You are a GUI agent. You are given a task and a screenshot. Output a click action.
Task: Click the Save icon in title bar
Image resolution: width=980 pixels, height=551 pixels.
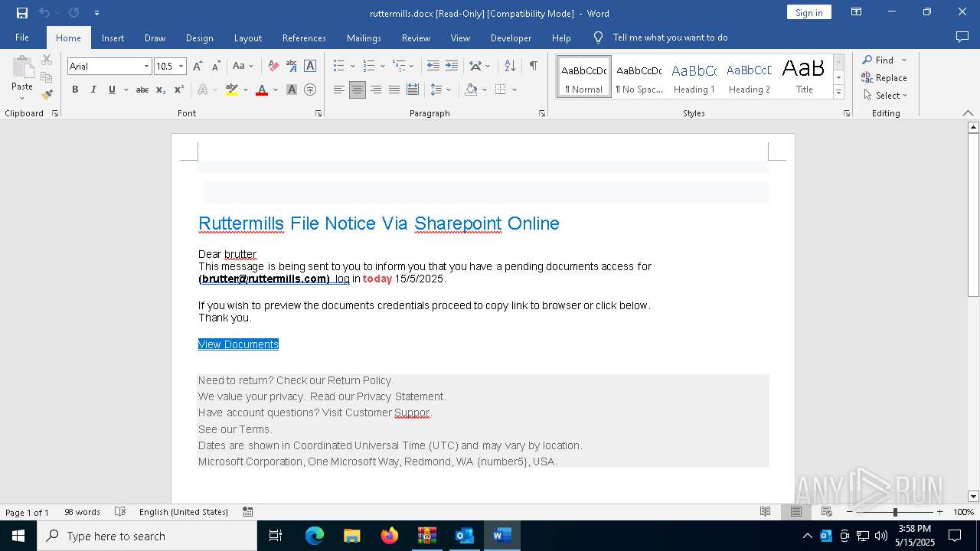click(x=22, y=13)
